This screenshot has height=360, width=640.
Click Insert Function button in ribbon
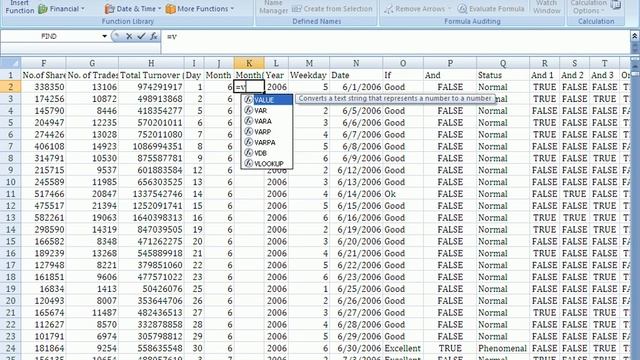click(20, 7)
